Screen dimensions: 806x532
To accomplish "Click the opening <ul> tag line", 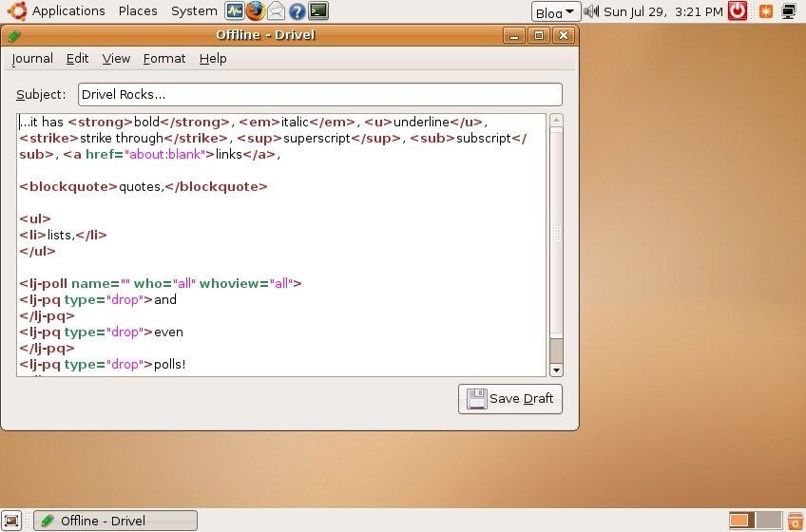I will [x=35, y=218].
